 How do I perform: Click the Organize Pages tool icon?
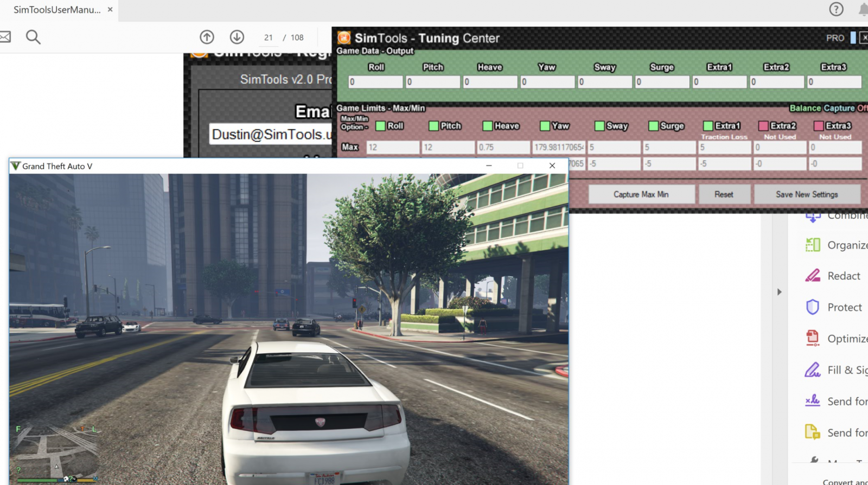(813, 245)
